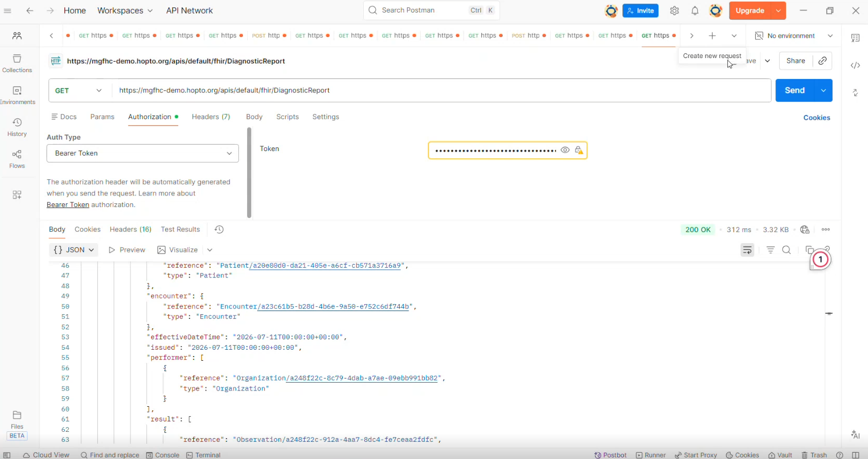Screen dimensions: 868x459
Task: Expand the Send button dropdown arrow
Action: (x=823, y=90)
